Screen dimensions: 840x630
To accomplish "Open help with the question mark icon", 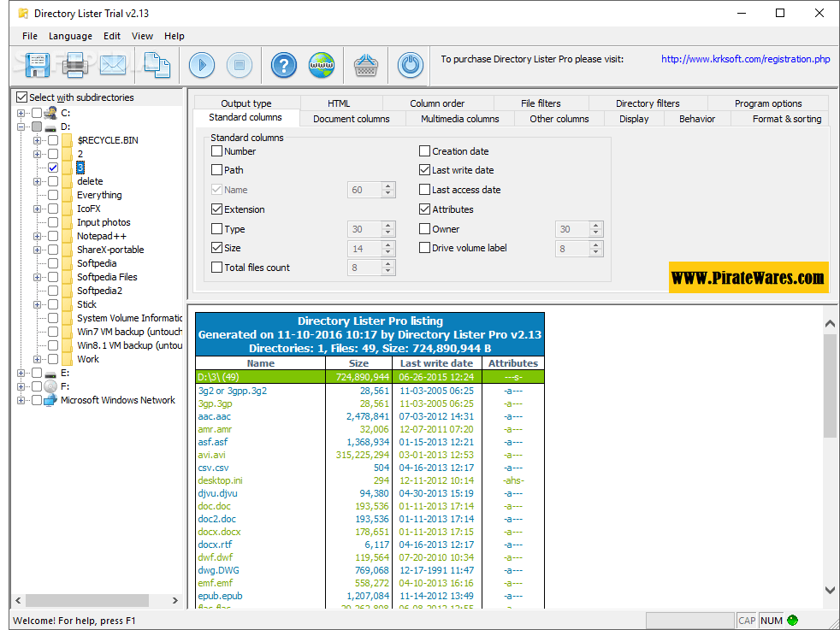I will coord(284,65).
